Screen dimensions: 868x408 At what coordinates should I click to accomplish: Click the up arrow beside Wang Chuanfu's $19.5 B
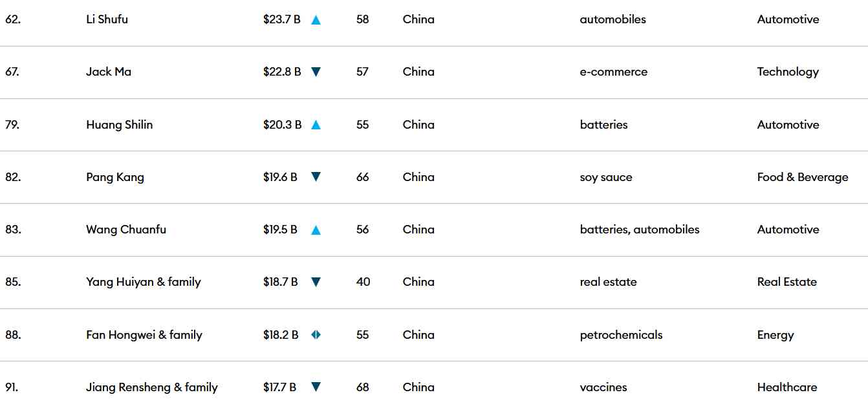[x=316, y=230]
